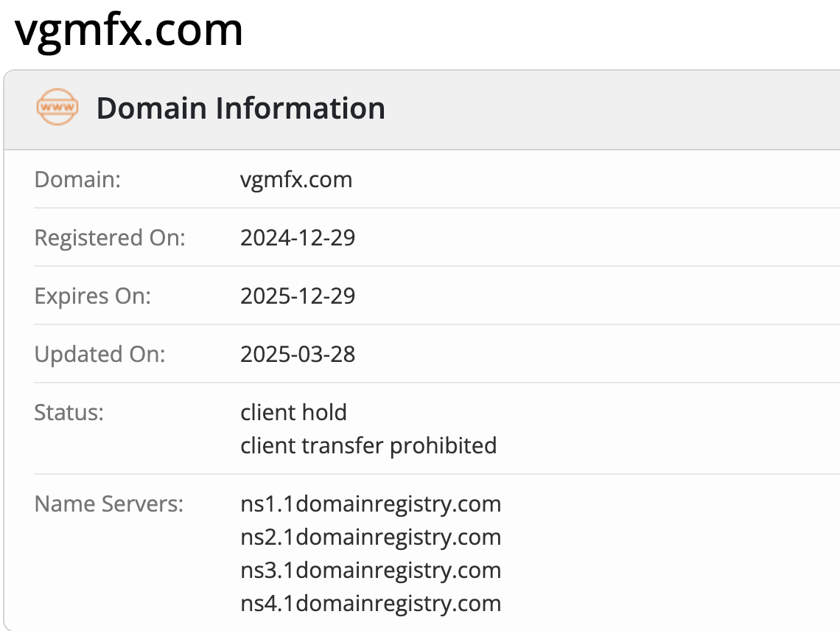The height and width of the screenshot is (631, 840).
Task: Click the Domain: field label
Action: coord(77,179)
